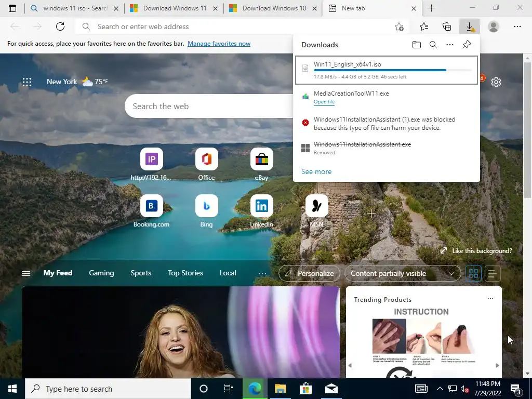Show more feed categories ellipsis

[x=262, y=273]
